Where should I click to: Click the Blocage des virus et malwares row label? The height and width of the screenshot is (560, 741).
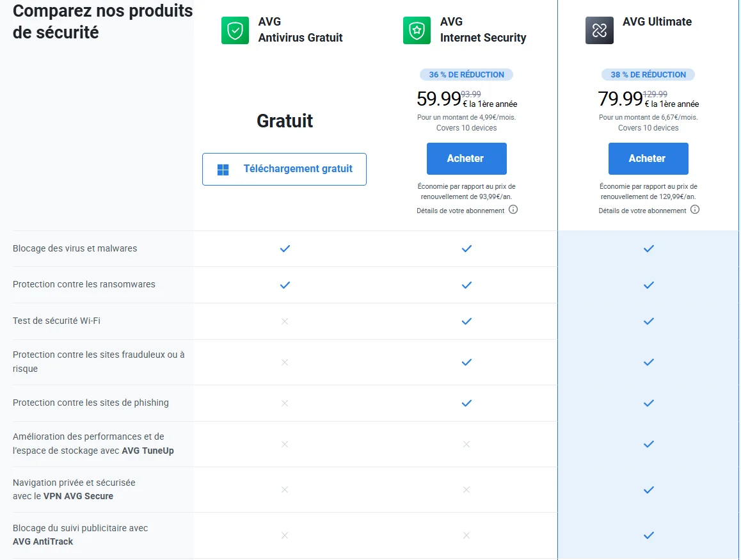point(75,248)
